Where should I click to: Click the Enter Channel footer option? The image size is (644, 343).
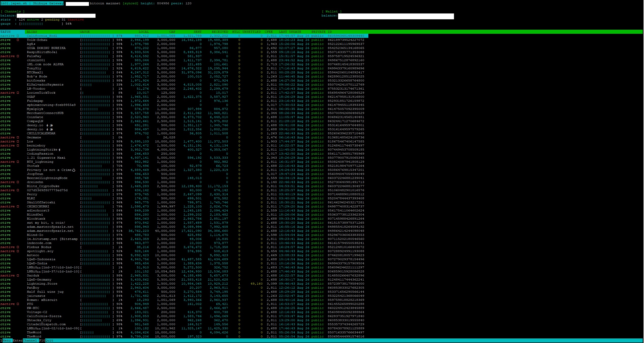pyautogui.click(x=30, y=340)
